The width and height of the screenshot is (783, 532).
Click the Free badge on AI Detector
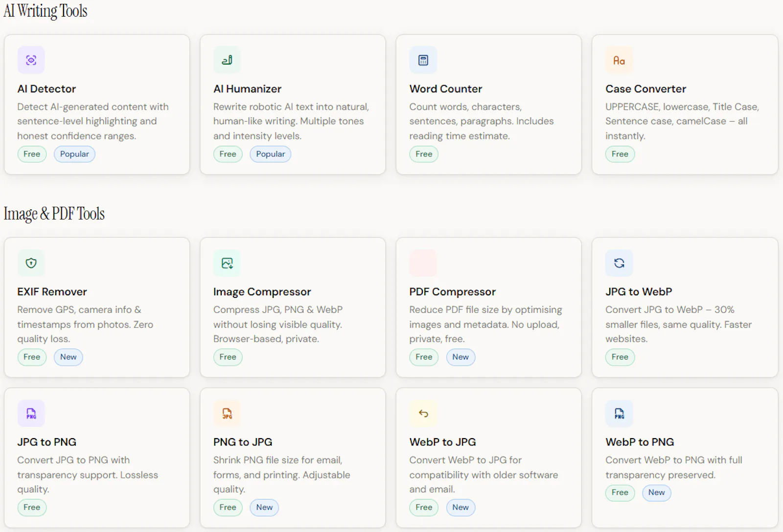[x=32, y=154]
